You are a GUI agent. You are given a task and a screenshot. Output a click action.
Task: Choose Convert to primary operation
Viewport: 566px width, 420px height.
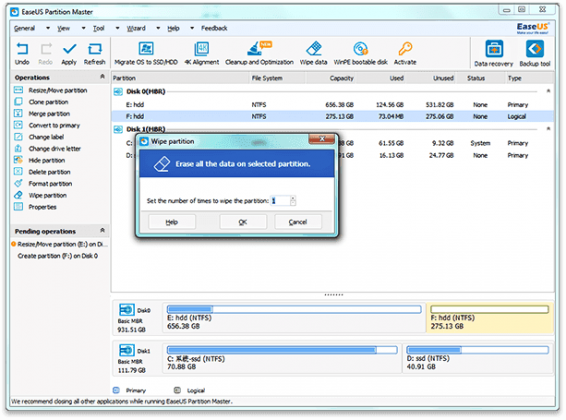[47, 125]
